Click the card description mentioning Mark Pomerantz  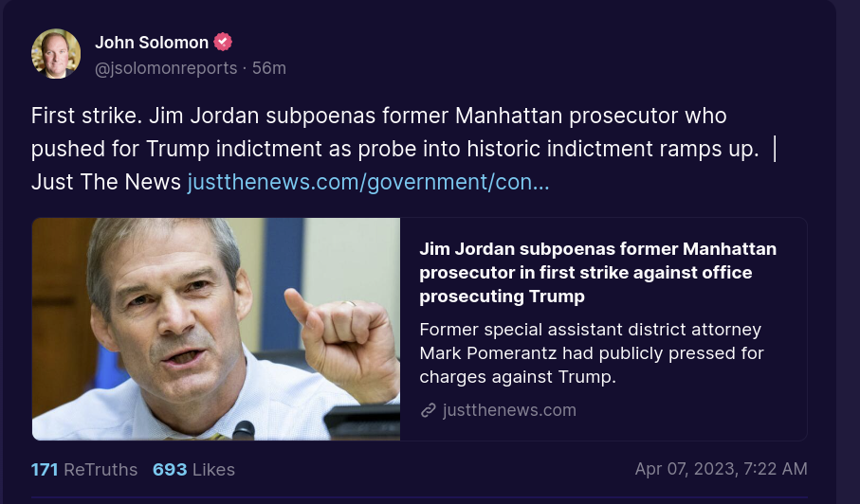point(591,352)
